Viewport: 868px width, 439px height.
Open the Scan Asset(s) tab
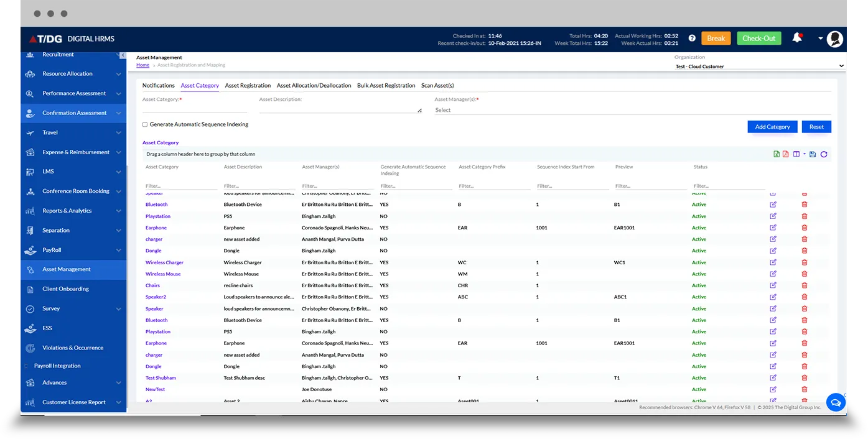(x=437, y=86)
